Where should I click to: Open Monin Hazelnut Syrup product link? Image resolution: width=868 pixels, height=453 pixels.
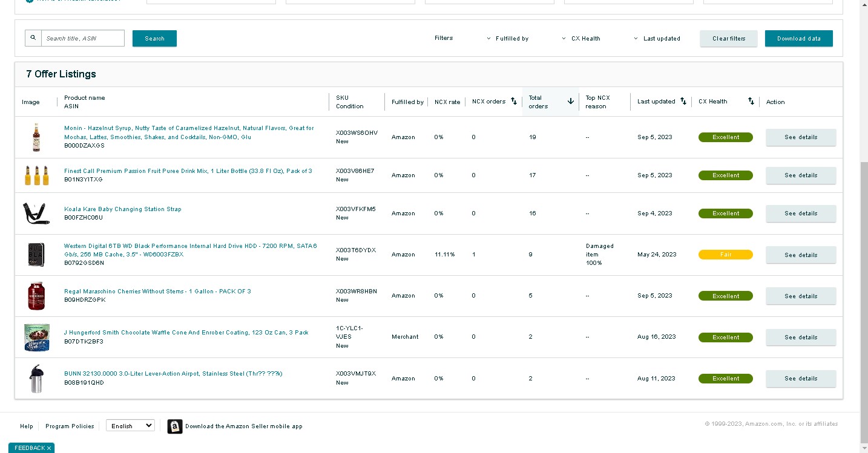click(189, 132)
